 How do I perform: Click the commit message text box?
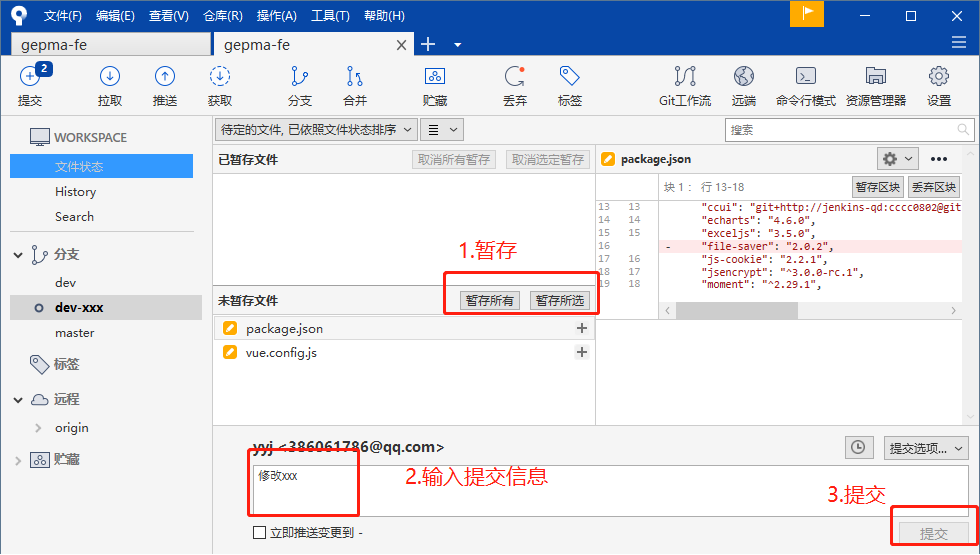[x=610, y=491]
